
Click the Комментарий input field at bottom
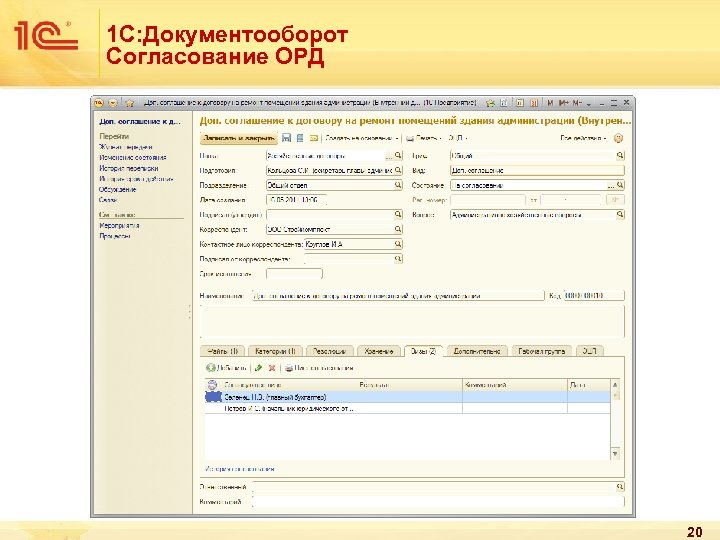click(439, 501)
